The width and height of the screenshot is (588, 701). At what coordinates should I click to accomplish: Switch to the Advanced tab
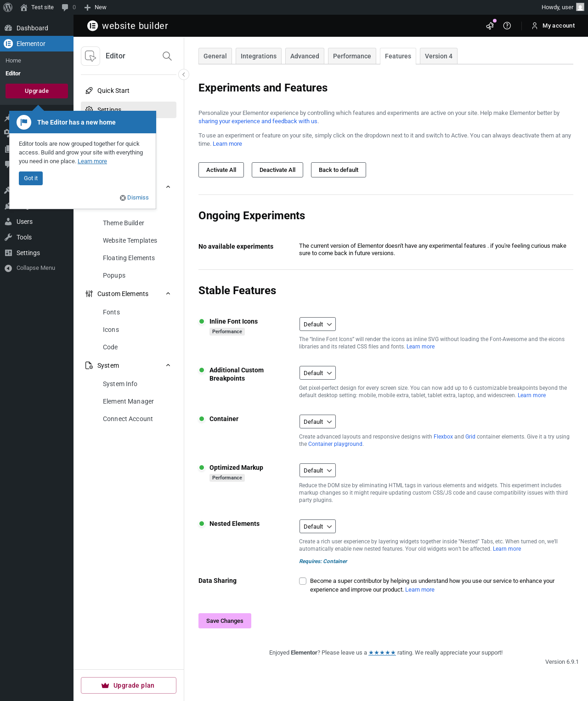(x=305, y=56)
